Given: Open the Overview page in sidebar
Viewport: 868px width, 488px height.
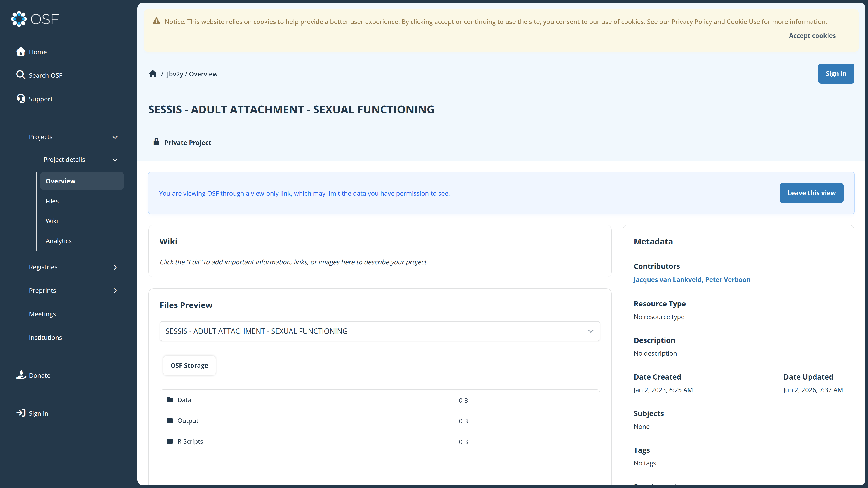Looking at the screenshot, I should (82, 181).
